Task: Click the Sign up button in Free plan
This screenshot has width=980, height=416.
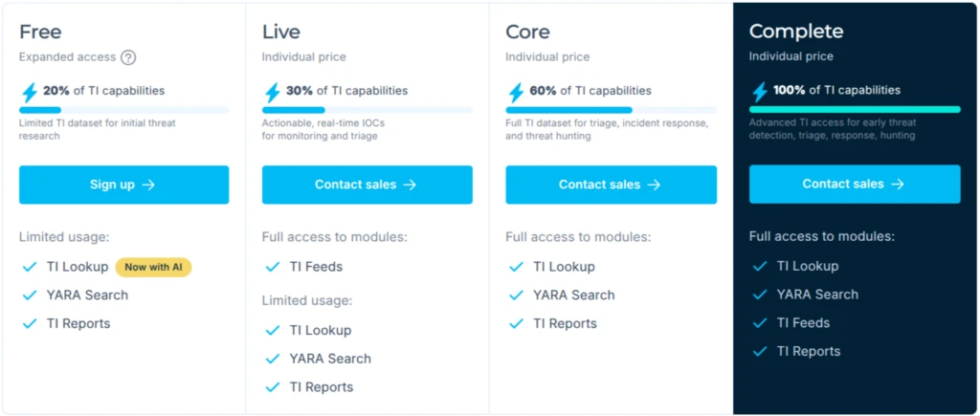Action: (123, 185)
